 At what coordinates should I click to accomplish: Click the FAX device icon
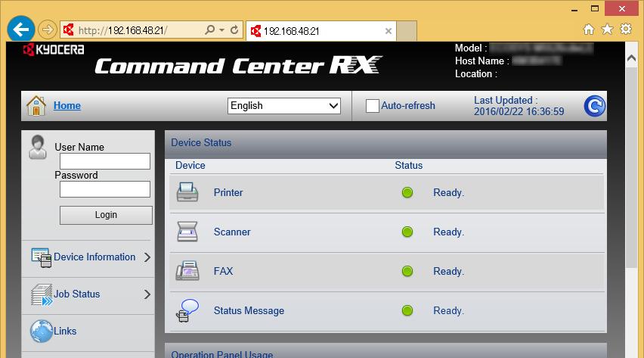click(187, 271)
